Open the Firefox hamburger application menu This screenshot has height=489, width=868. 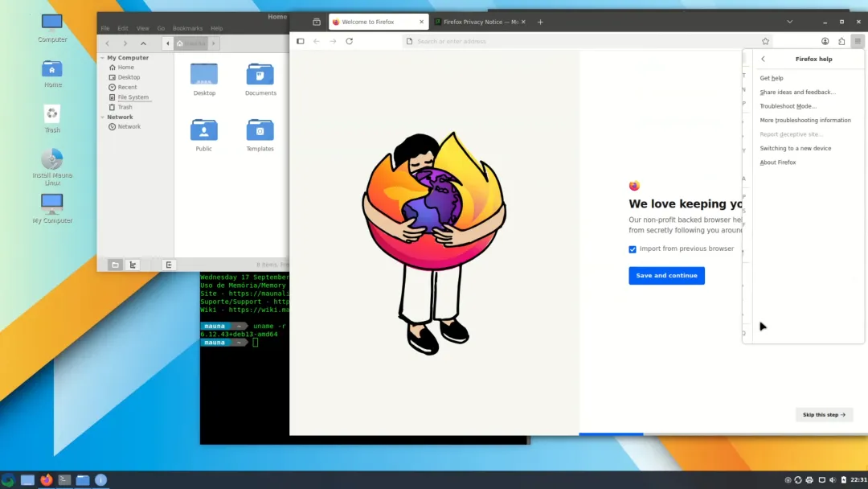(x=858, y=41)
